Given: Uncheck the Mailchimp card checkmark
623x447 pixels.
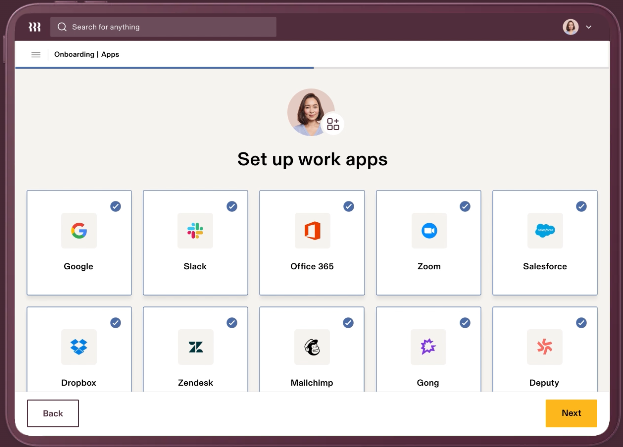Looking at the screenshot, I should click(x=348, y=323).
